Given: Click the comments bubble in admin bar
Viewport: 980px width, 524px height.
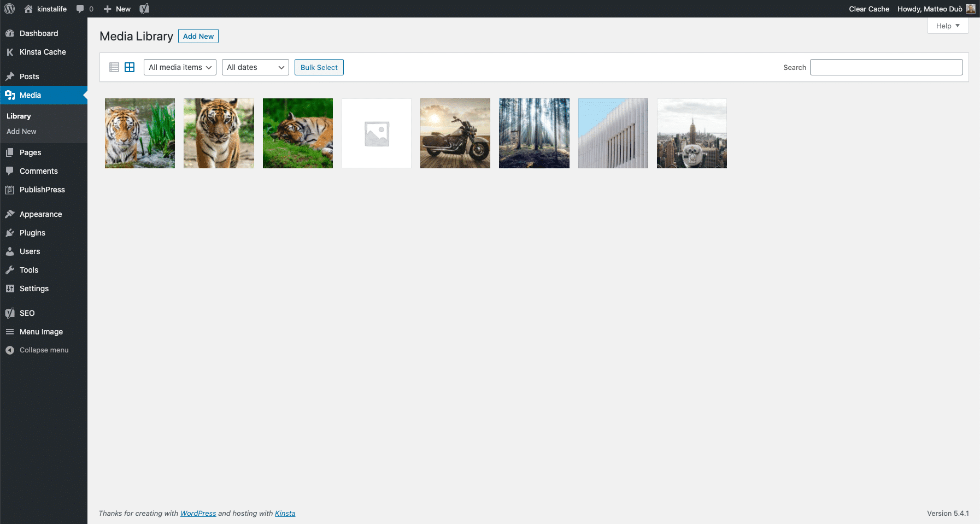Looking at the screenshot, I should tap(81, 9).
